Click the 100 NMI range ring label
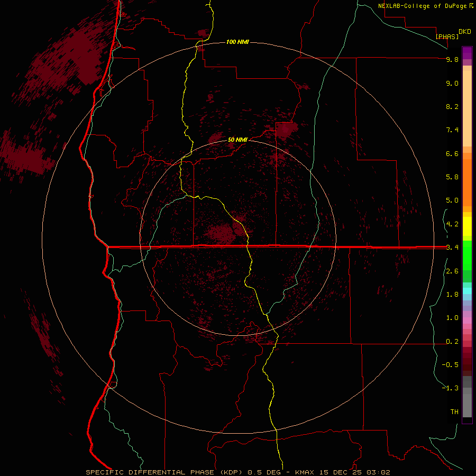Viewport: 476px width, 476px height. [237, 42]
